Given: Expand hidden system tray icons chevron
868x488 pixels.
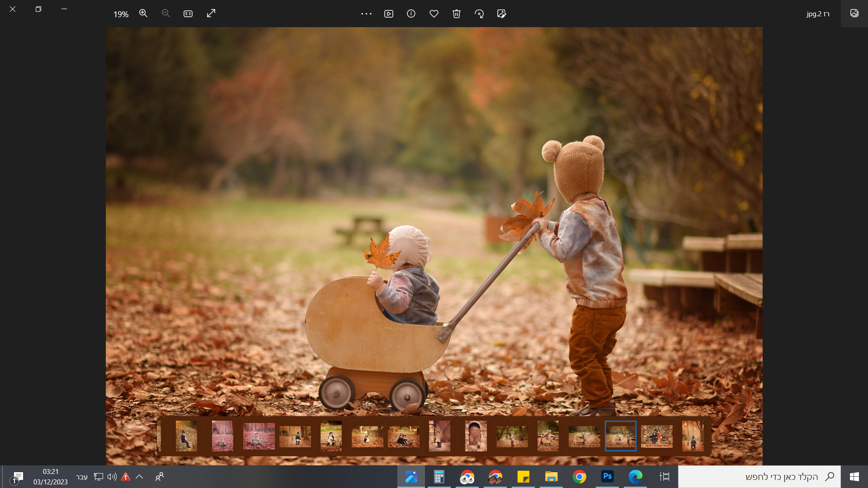Looking at the screenshot, I should point(139,477).
